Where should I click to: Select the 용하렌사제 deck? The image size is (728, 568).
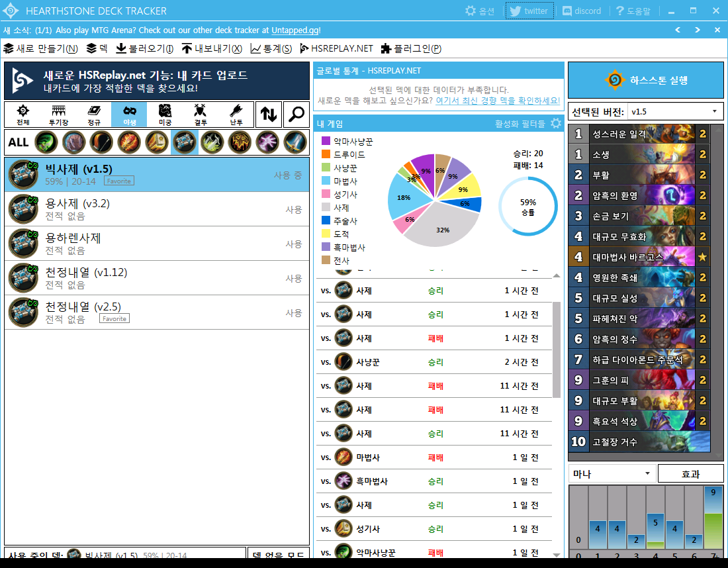click(157, 244)
